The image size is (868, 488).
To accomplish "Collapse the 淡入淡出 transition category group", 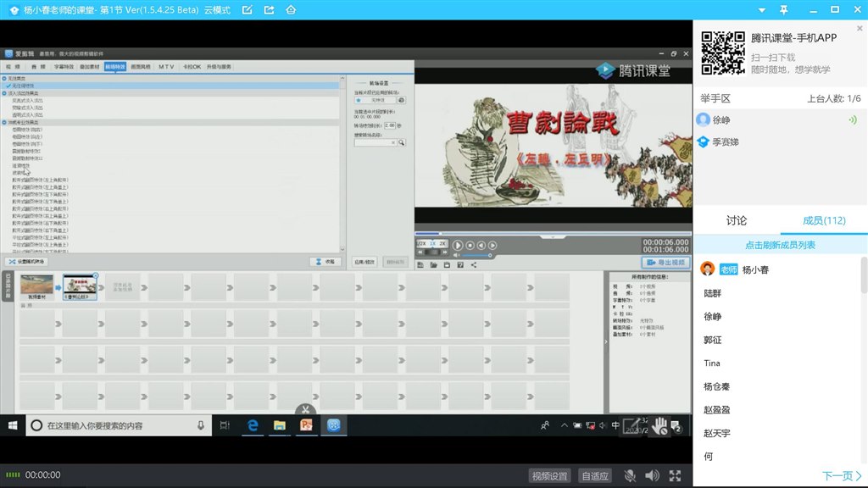I will tap(4, 93).
